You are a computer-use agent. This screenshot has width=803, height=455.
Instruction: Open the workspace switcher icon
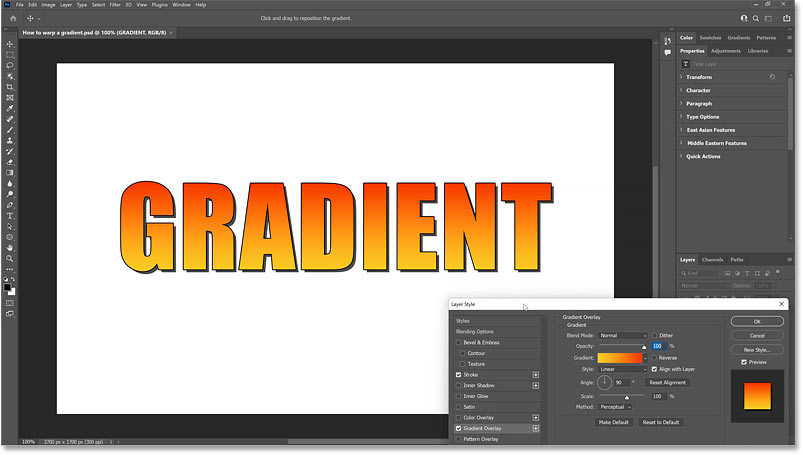coord(768,18)
